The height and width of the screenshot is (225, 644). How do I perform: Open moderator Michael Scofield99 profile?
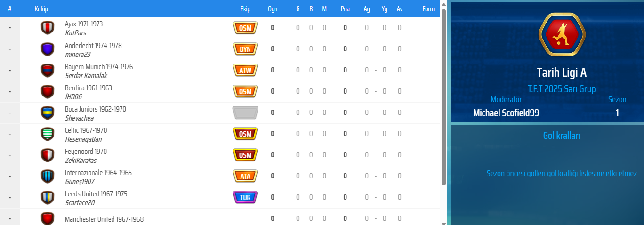coord(506,113)
